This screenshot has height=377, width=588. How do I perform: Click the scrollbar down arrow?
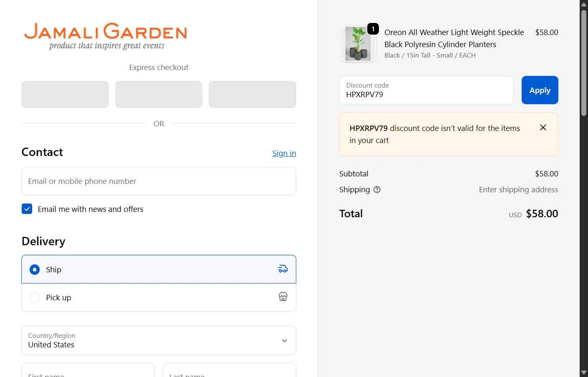(x=584, y=372)
